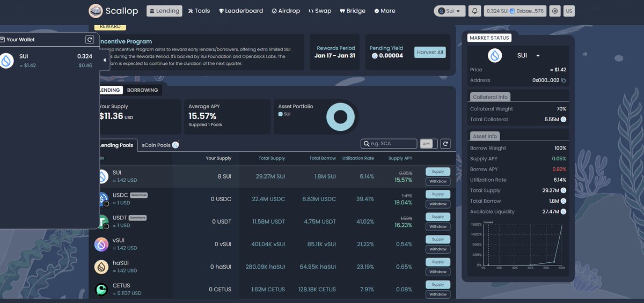Refresh the lending pools list
The width and height of the screenshot is (644, 303).
tap(445, 144)
